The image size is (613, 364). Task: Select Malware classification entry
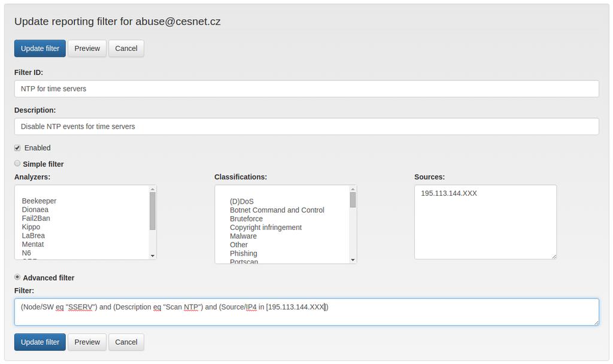pos(243,236)
